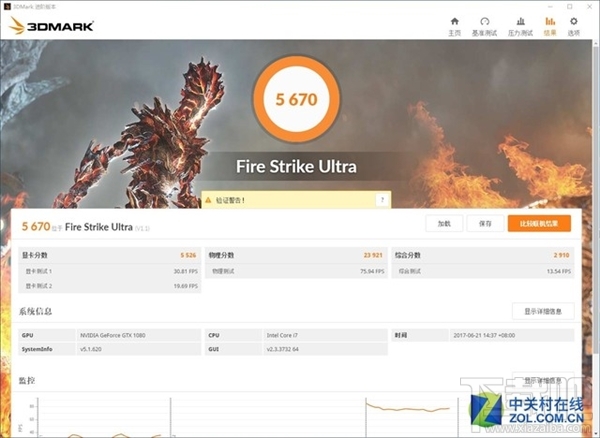The width and height of the screenshot is (600, 438).
Task: Open the 选项 options gear tab
Action: (x=574, y=27)
